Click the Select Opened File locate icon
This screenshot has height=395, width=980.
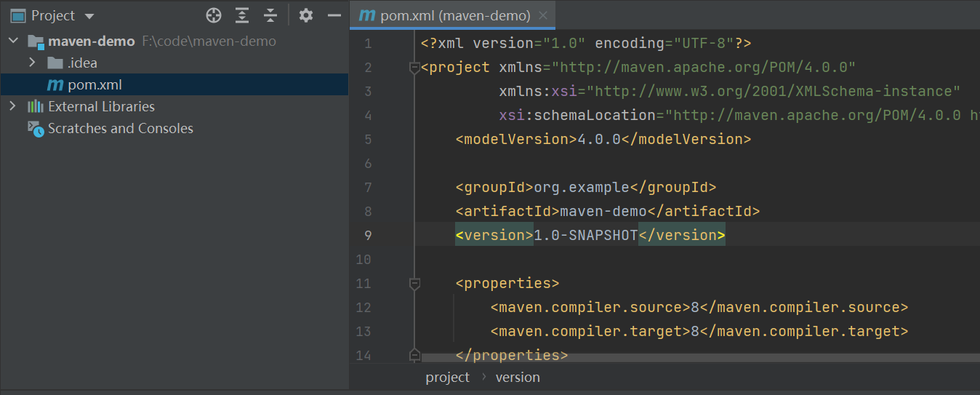coord(213,15)
